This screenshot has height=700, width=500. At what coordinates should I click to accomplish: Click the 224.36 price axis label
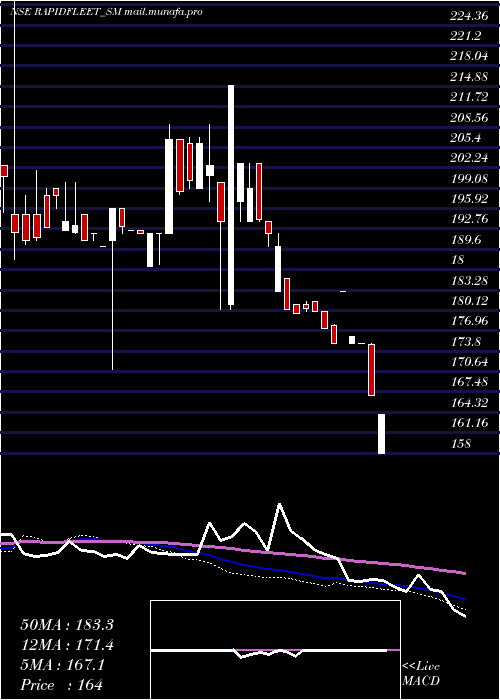pos(469,16)
